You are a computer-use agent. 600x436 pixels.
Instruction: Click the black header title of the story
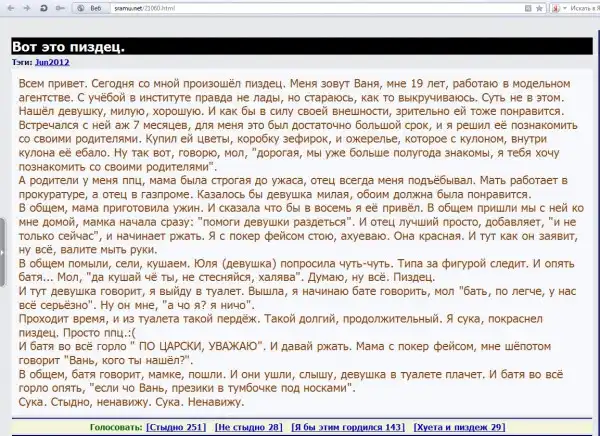point(68,47)
